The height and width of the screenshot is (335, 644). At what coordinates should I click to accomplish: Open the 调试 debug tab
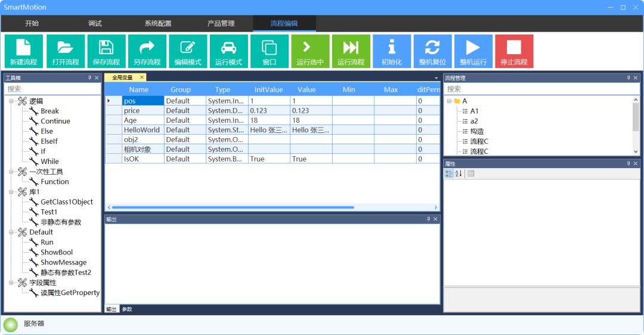click(95, 23)
